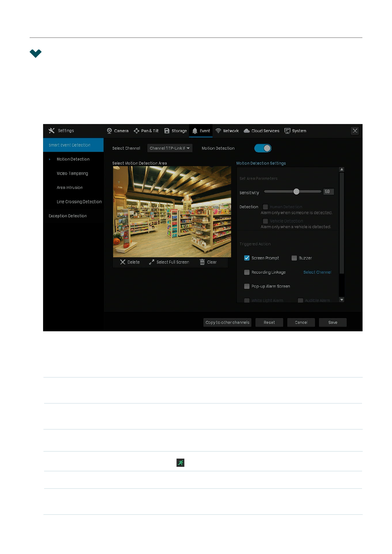The image size is (392, 554).
Task: Toggle the Motion Detection switch off
Action: coord(263,148)
